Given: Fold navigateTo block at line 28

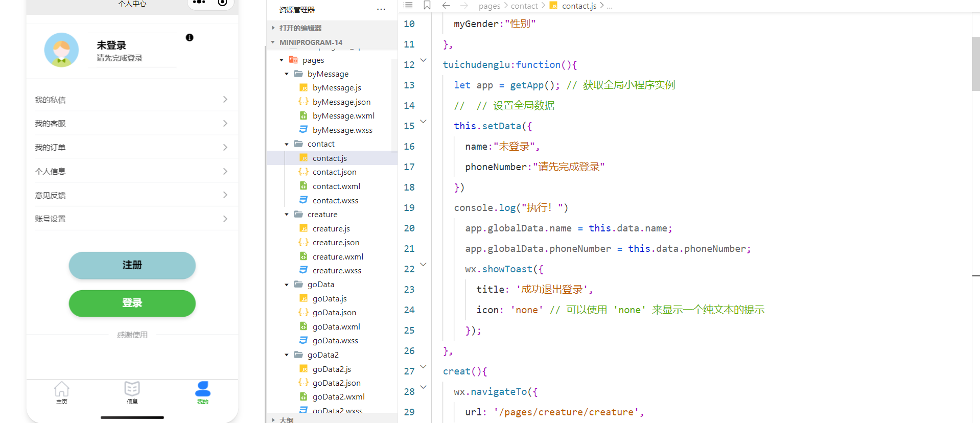Looking at the screenshot, I should coord(423,387).
